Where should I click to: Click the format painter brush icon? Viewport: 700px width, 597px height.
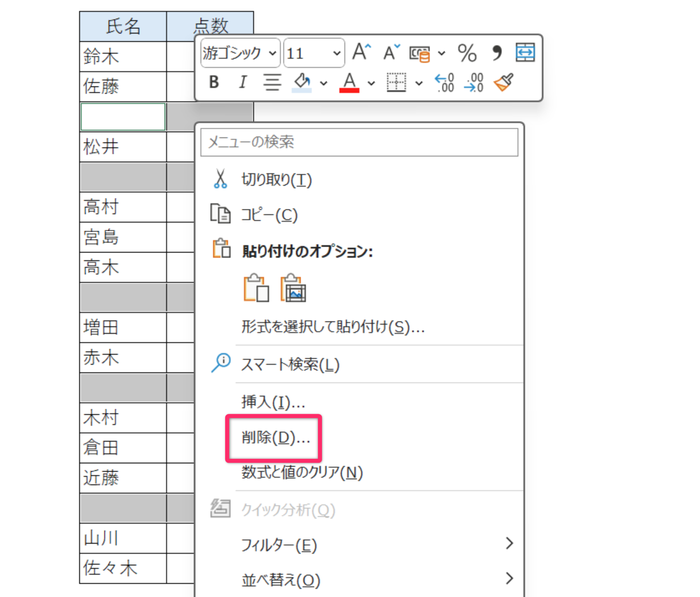[x=503, y=82]
